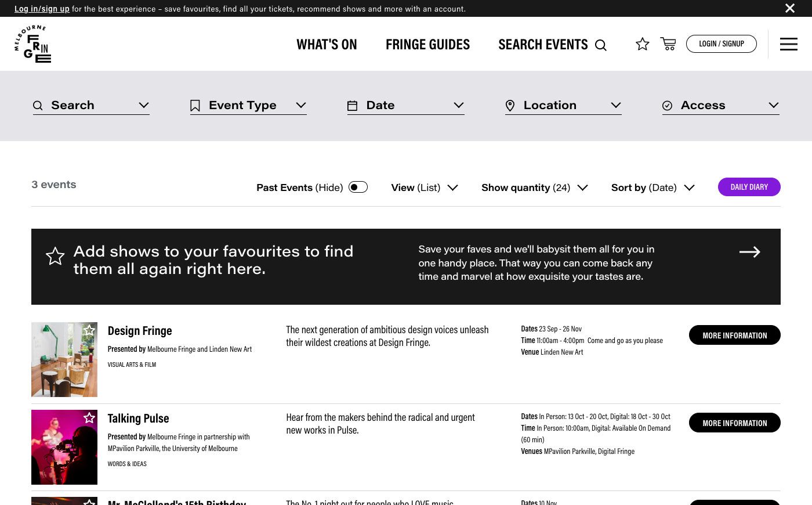The width and height of the screenshot is (812, 505).
Task: Expand the Location filter dropdown
Action: [616, 105]
